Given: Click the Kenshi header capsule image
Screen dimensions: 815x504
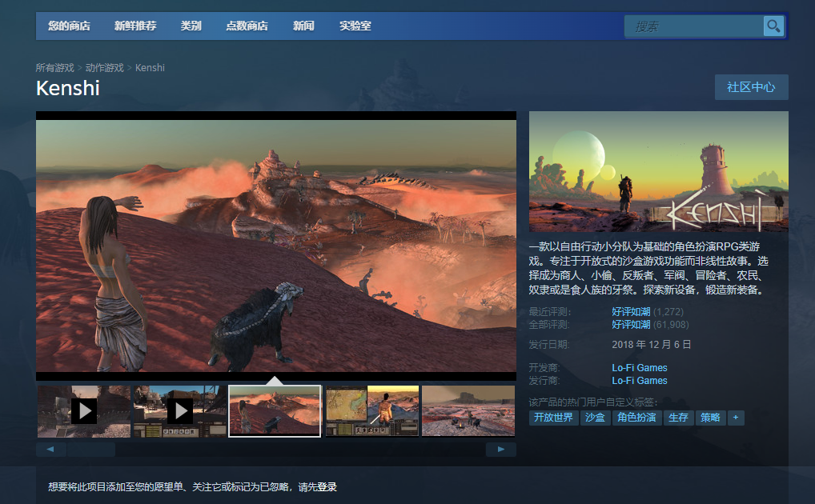Looking at the screenshot, I should pos(659,171).
